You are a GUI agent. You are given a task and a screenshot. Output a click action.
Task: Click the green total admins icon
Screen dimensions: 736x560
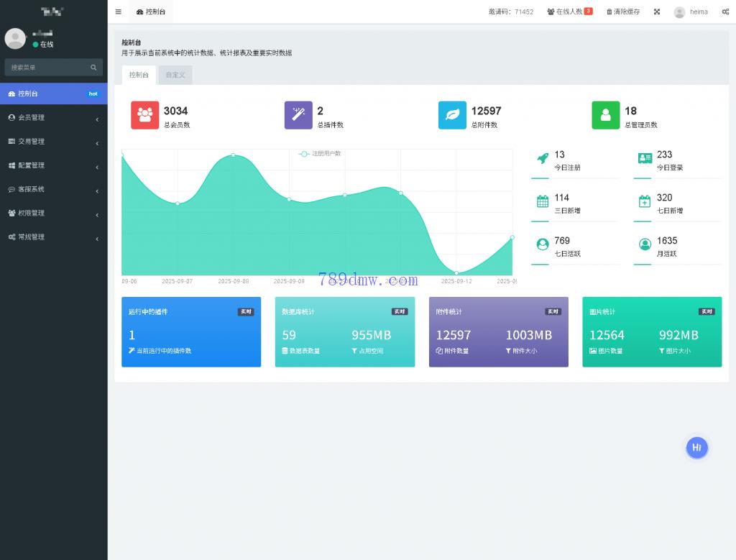pyautogui.click(x=605, y=115)
